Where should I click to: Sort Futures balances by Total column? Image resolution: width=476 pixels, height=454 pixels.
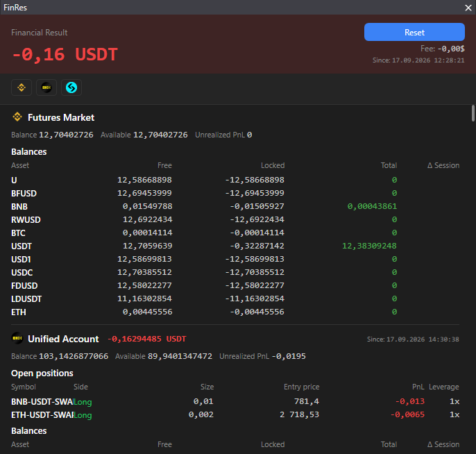(389, 165)
